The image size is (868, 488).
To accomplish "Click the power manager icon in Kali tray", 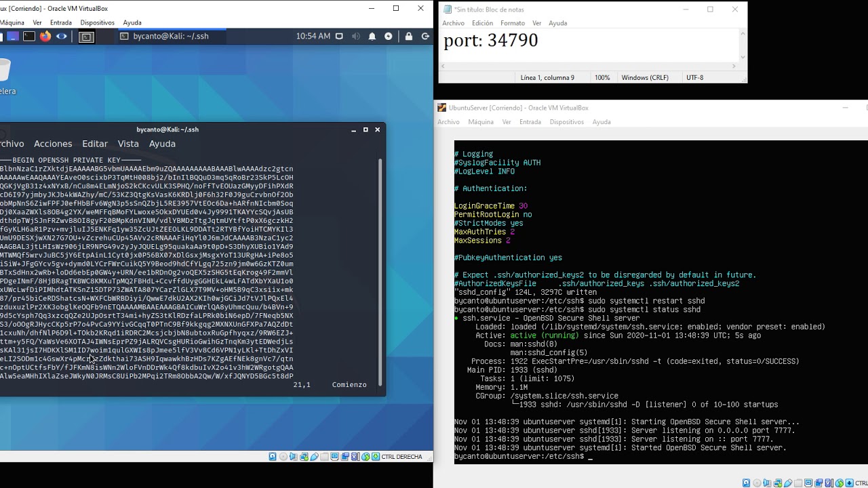I will pyautogui.click(x=389, y=36).
